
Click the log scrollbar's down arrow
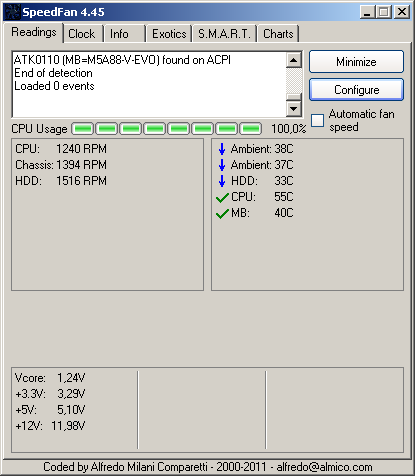[x=294, y=108]
